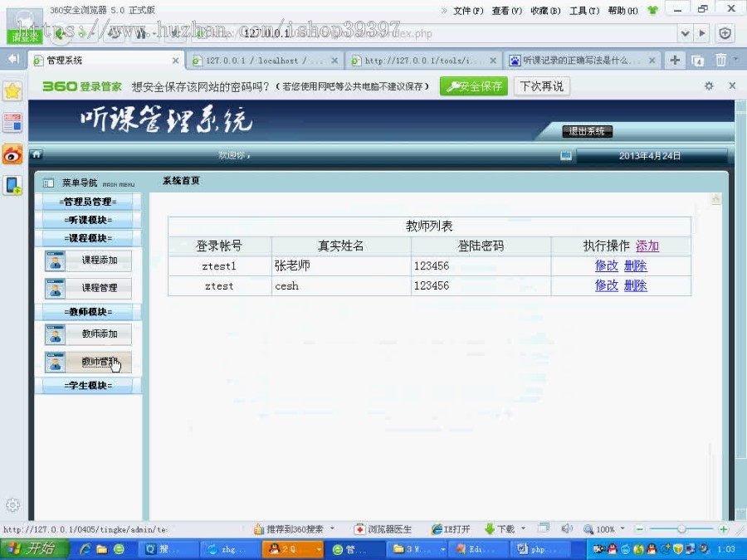Viewport: 747px width, 560px height.
Task: Open new browser tab with plus icon
Action: (x=675, y=60)
